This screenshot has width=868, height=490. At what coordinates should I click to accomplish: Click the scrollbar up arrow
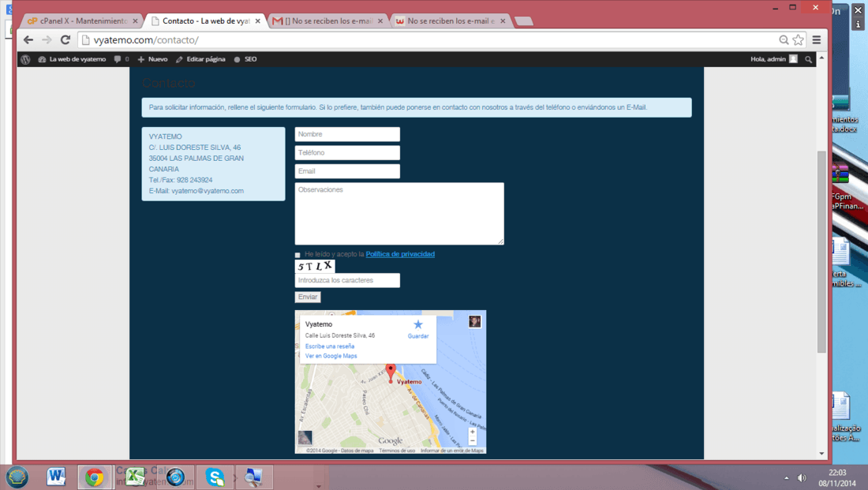click(x=821, y=58)
